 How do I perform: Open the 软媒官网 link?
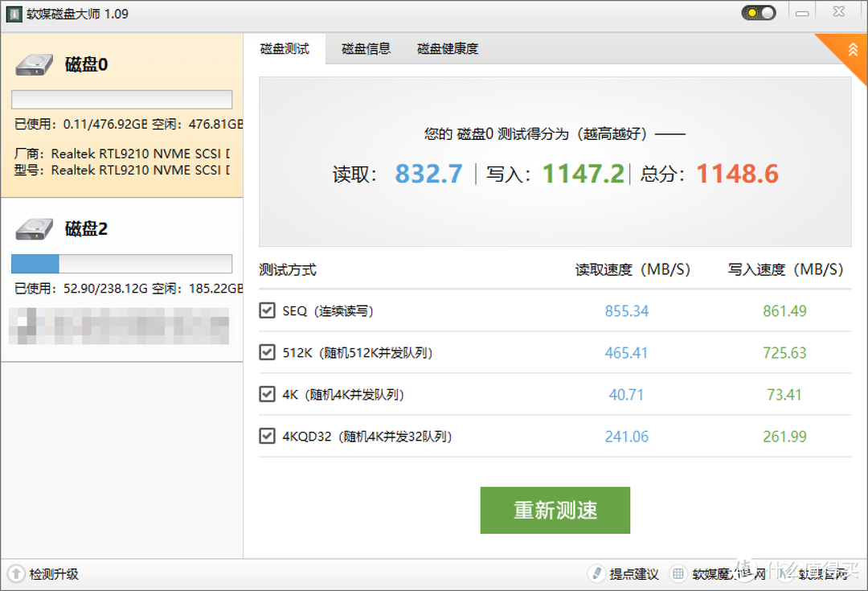pos(822,574)
